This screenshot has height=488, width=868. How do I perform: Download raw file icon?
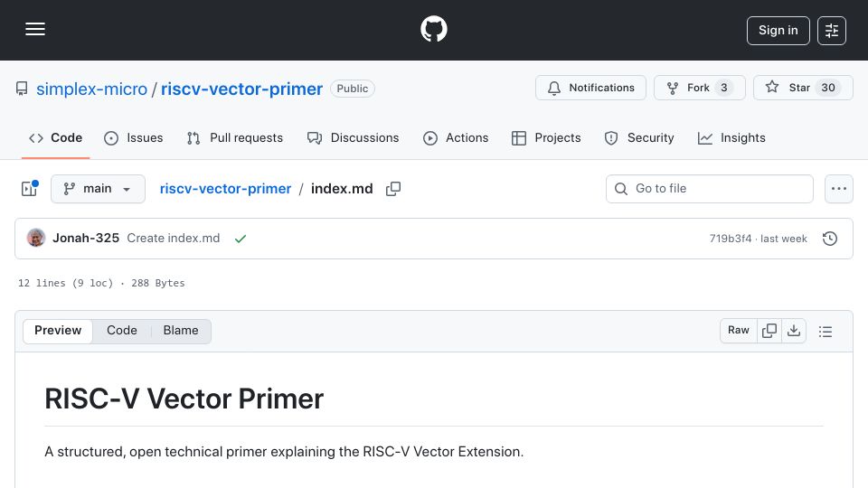tap(794, 331)
